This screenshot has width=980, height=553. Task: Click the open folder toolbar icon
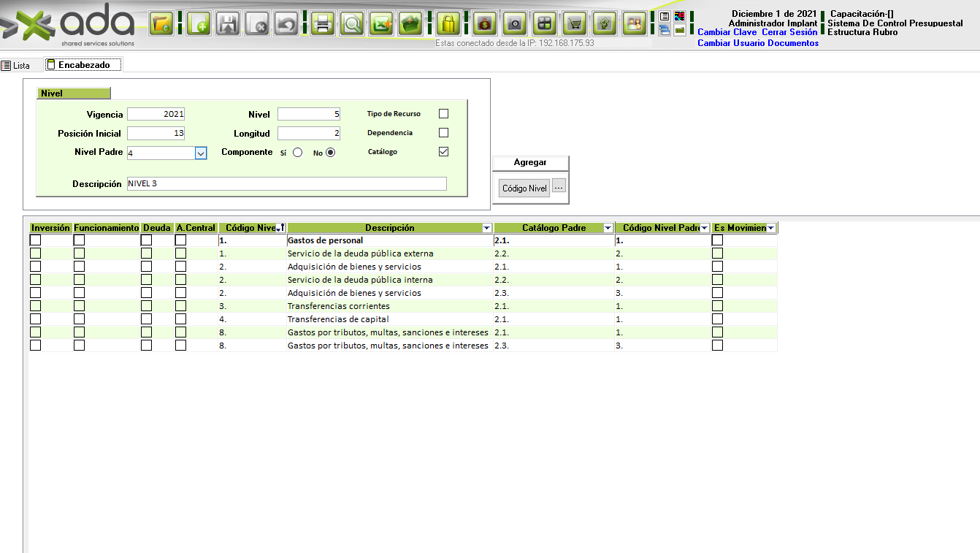pyautogui.click(x=161, y=24)
